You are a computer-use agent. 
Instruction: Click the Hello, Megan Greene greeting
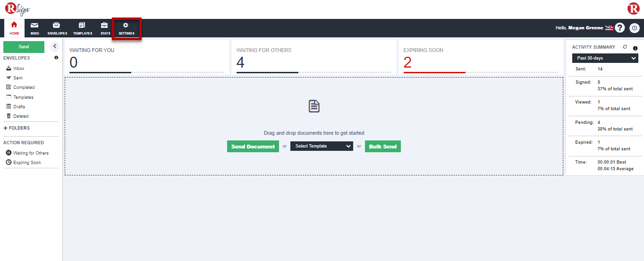[579, 28]
